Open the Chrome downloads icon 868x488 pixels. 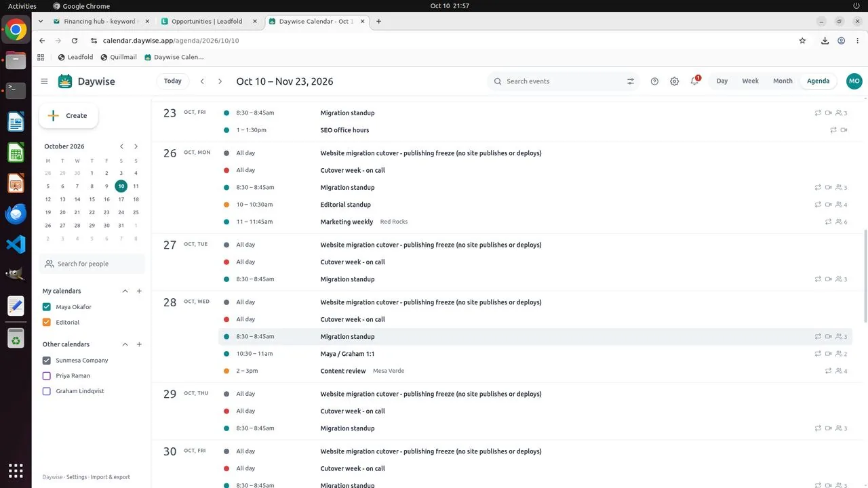(825, 41)
